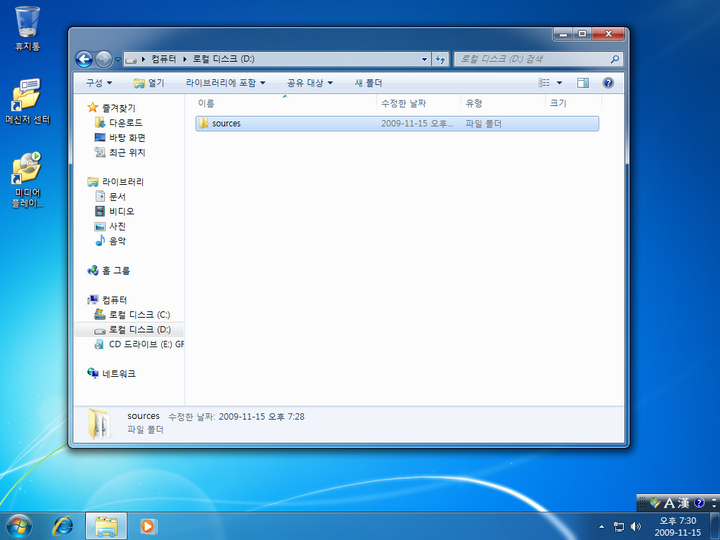
Task: Expand the address bar history dropdown
Action: pyautogui.click(x=424, y=59)
